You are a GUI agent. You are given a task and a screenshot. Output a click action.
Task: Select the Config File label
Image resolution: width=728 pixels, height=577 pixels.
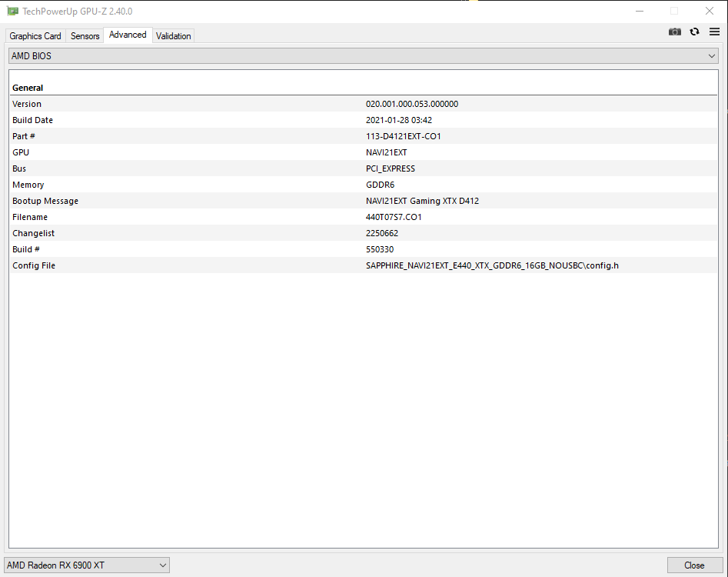(34, 265)
